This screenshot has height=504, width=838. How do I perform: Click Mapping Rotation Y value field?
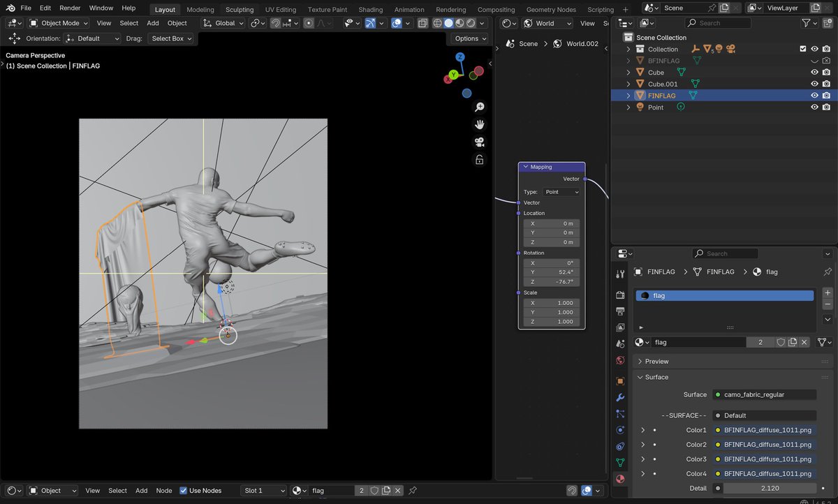coord(552,272)
